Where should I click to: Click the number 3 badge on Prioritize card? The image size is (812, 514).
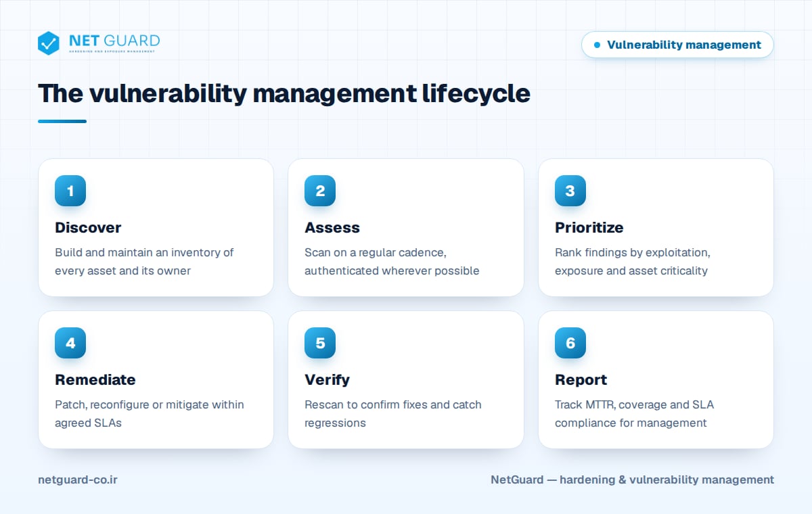click(x=570, y=191)
